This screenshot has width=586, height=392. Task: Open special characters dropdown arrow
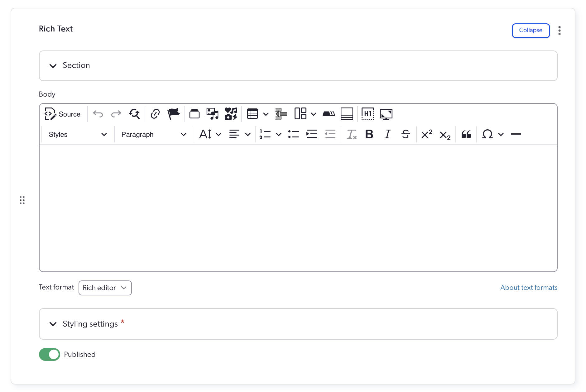point(501,135)
